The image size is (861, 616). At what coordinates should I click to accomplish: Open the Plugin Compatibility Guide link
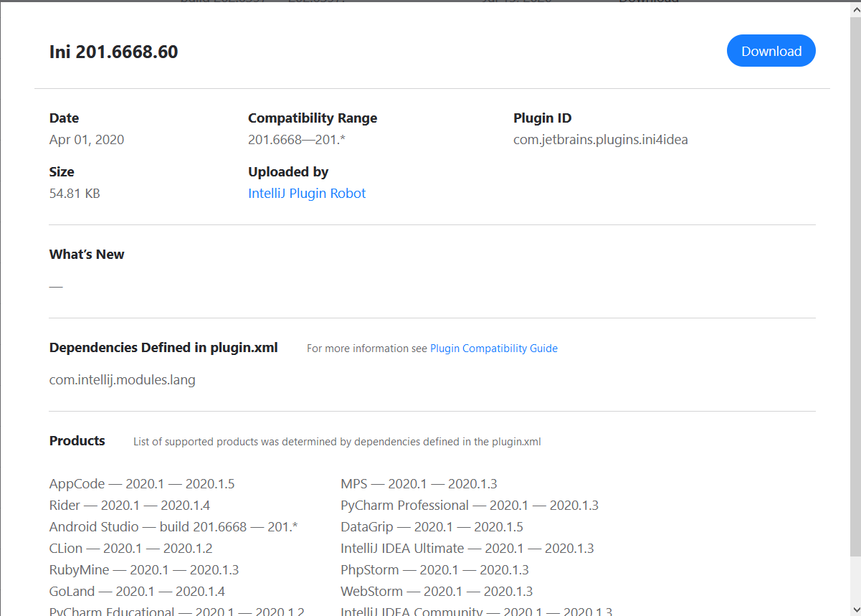point(494,349)
